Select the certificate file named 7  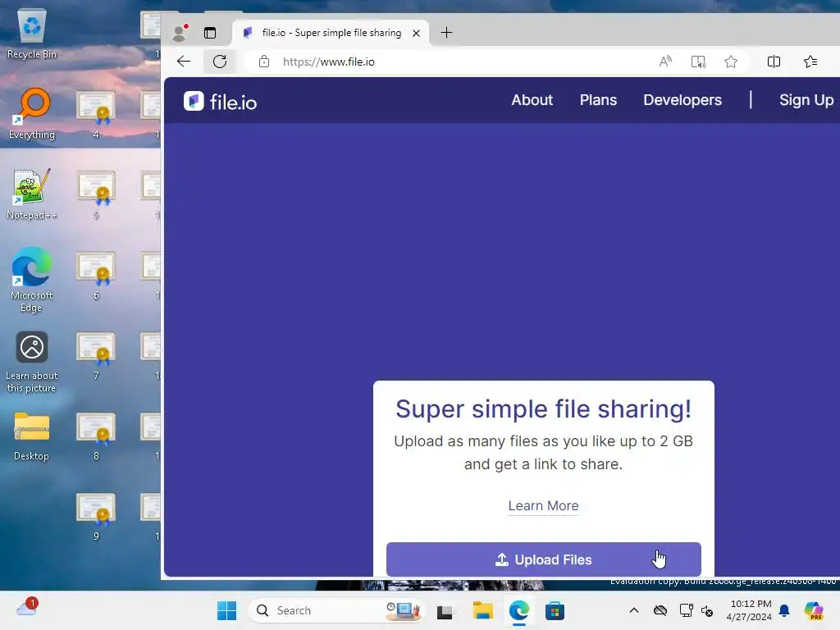click(x=96, y=356)
